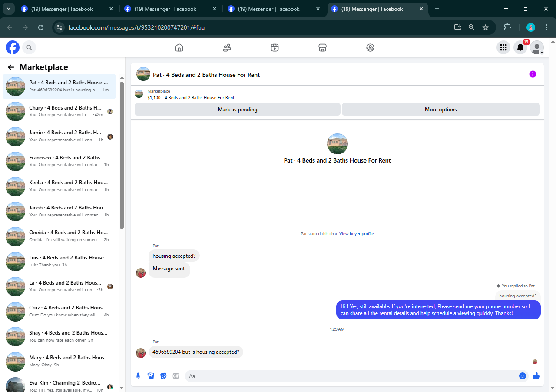Click the Facebook search magnifier icon

coord(29,47)
